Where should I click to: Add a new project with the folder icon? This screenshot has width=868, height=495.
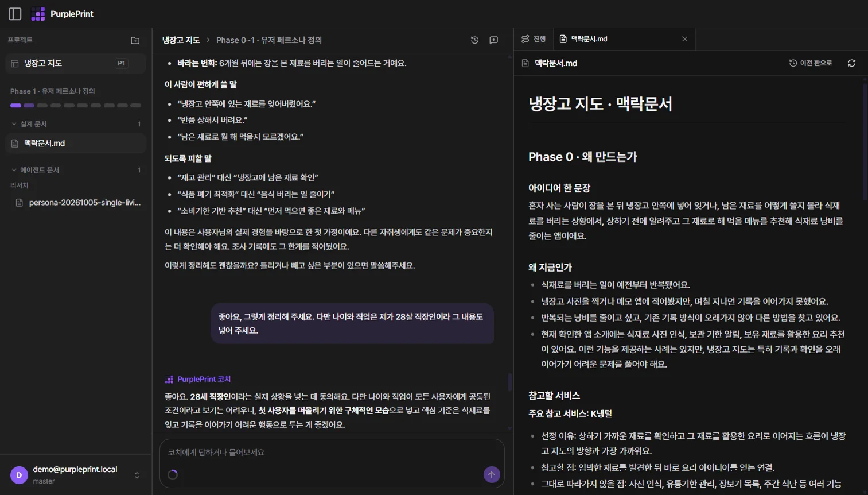[x=135, y=40]
